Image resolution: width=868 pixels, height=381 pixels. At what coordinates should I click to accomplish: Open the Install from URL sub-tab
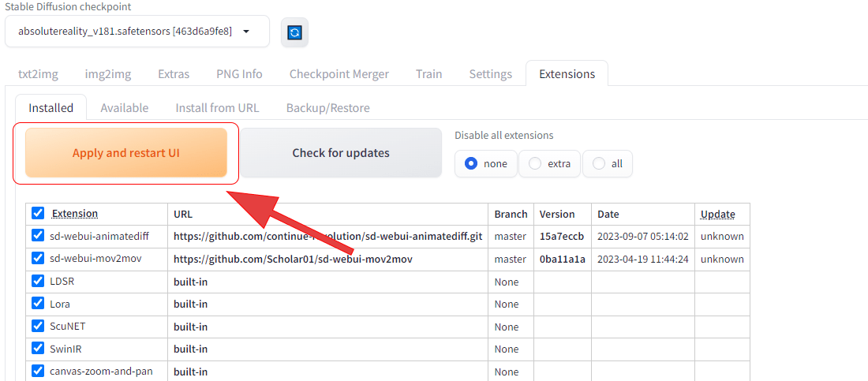click(217, 108)
